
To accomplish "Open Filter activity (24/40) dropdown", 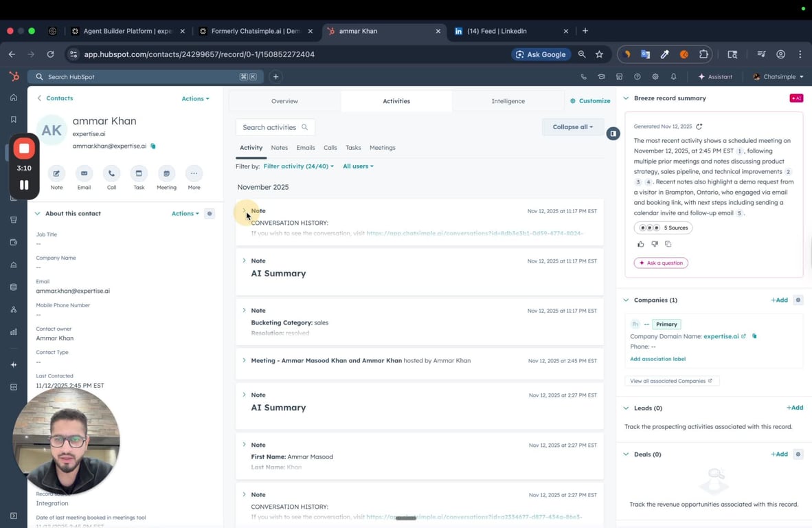I will point(298,166).
